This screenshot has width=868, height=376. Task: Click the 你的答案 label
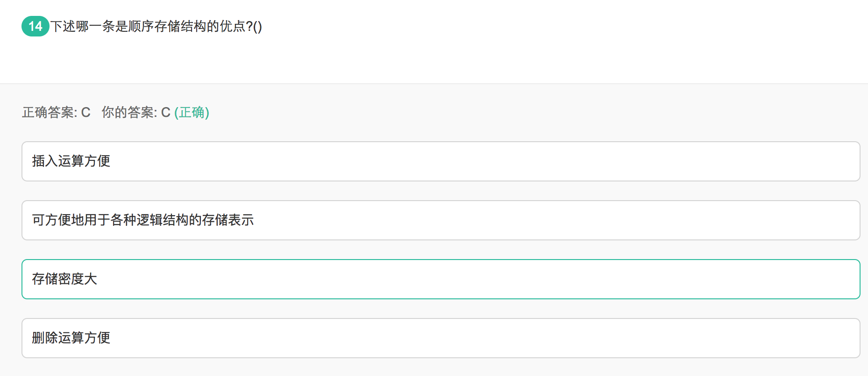click(128, 112)
